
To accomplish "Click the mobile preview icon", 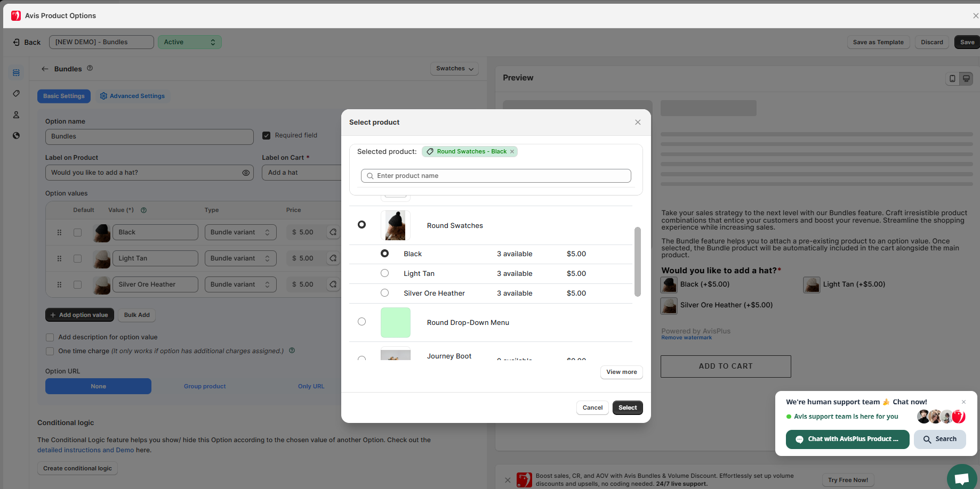I will [952, 79].
